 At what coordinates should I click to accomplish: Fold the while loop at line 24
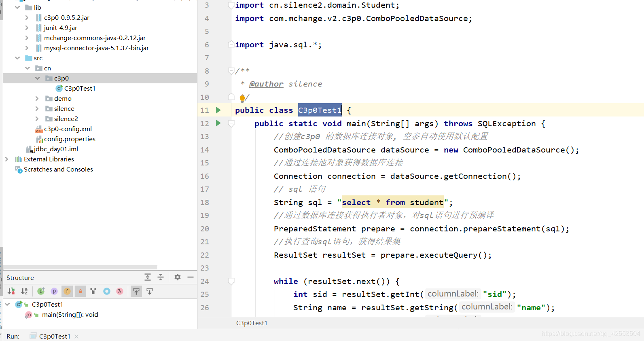(231, 282)
